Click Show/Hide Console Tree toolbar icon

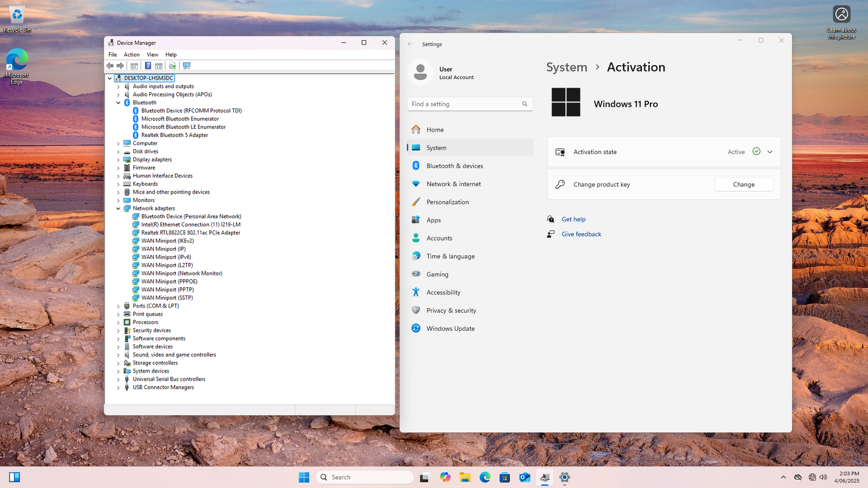pos(134,66)
